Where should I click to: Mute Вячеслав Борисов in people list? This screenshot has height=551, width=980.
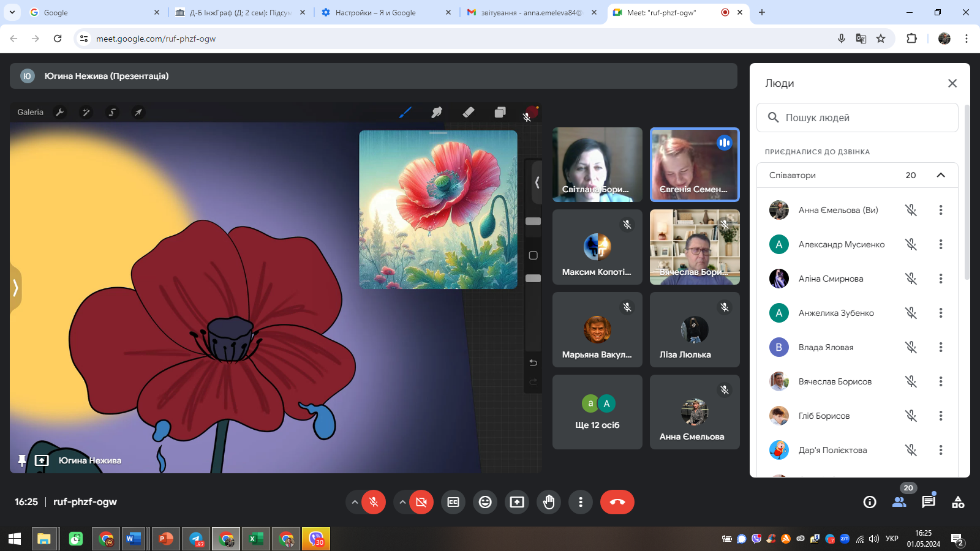pyautogui.click(x=911, y=381)
